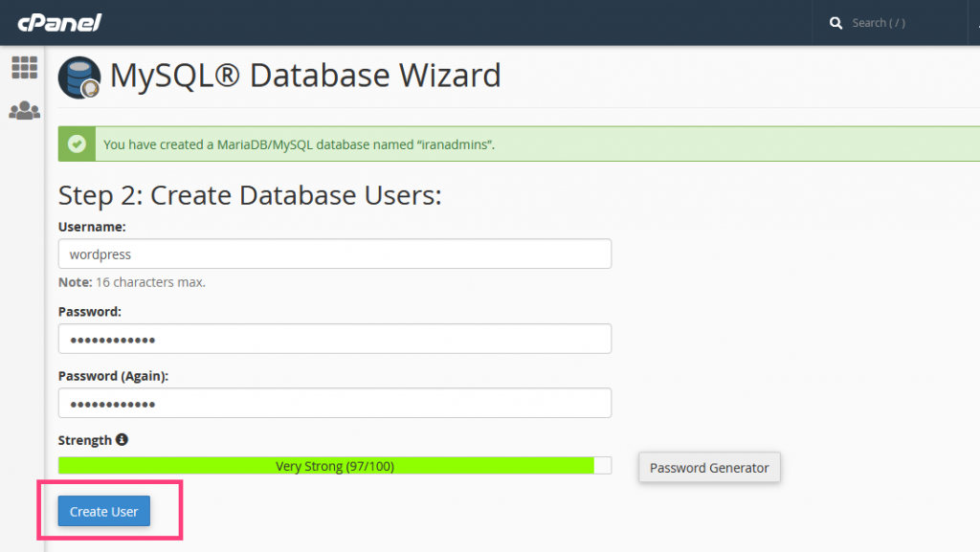Open the User Manager people icon
The width and height of the screenshot is (980, 552).
[24, 111]
